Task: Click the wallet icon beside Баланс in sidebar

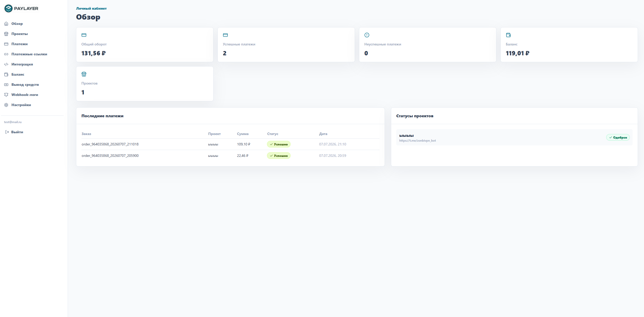Action: (6, 74)
